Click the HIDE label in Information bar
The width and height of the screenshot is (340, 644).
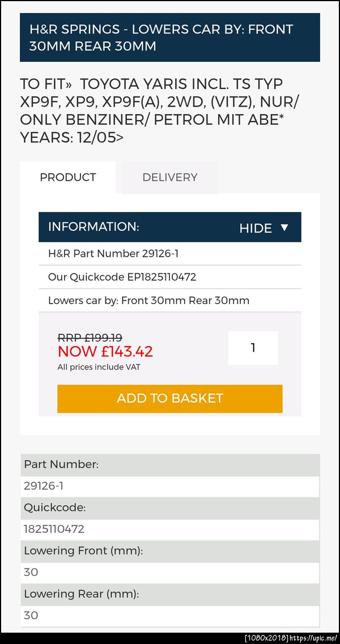256,228
